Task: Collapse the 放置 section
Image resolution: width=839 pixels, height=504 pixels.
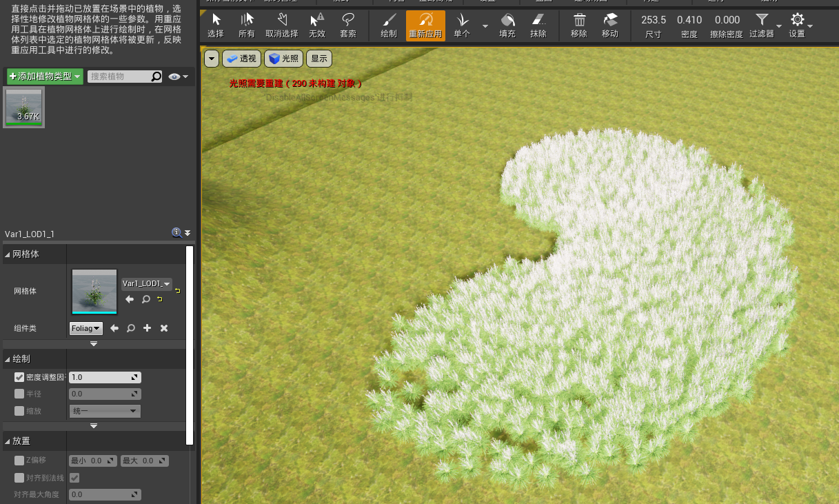Action: coord(8,441)
